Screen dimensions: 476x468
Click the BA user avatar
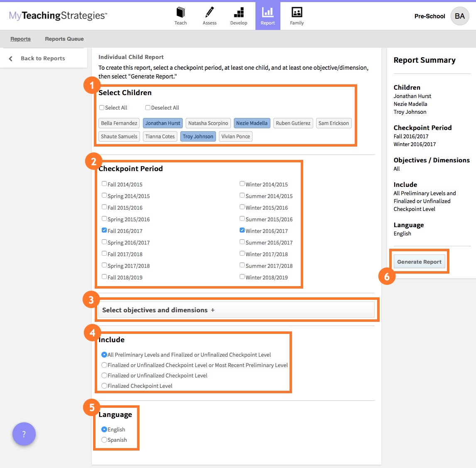pos(459,16)
